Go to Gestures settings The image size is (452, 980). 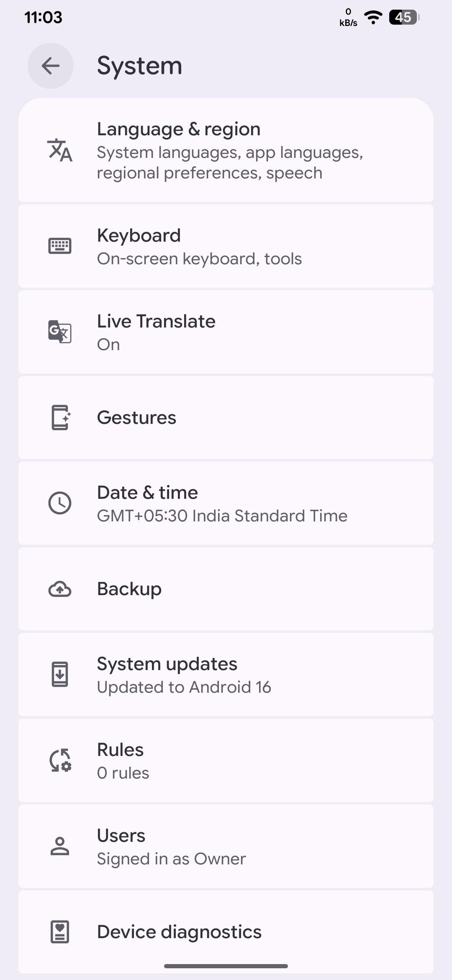[136, 418]
